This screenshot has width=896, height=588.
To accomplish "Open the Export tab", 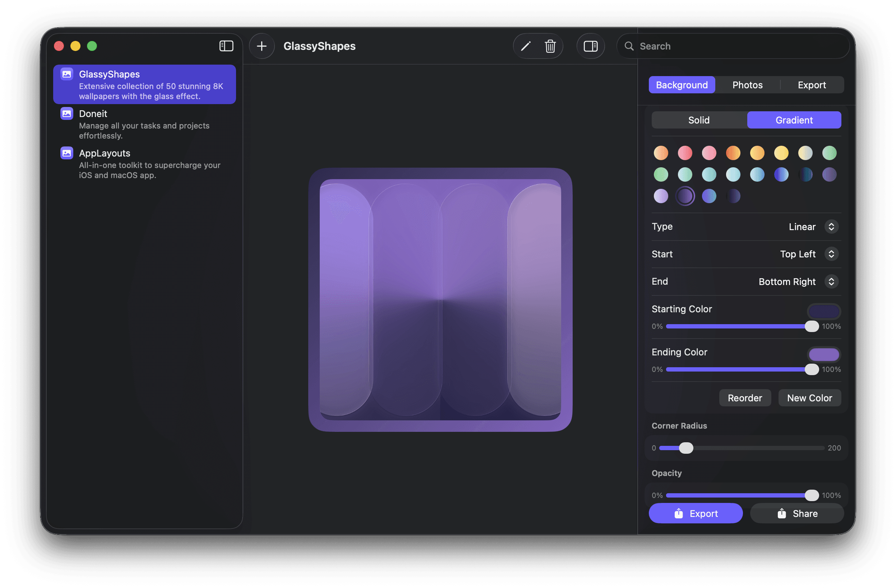I will 811,85.
